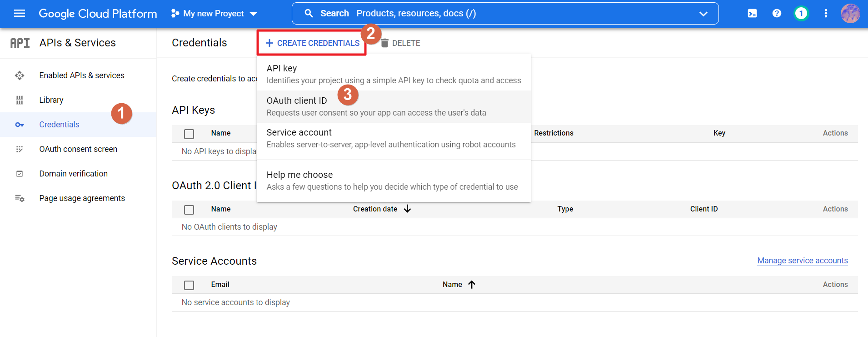Activate the Cloud Shell icon
The height and width of the screenshot is (337, 868).
(x=753, y=14)
